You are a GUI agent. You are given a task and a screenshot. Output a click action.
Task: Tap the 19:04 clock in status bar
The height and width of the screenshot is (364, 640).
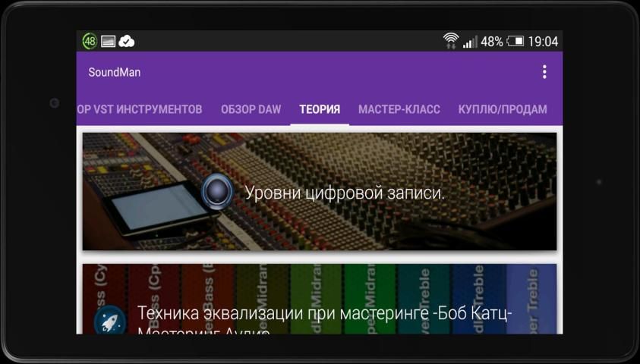(x=543, y=42)
